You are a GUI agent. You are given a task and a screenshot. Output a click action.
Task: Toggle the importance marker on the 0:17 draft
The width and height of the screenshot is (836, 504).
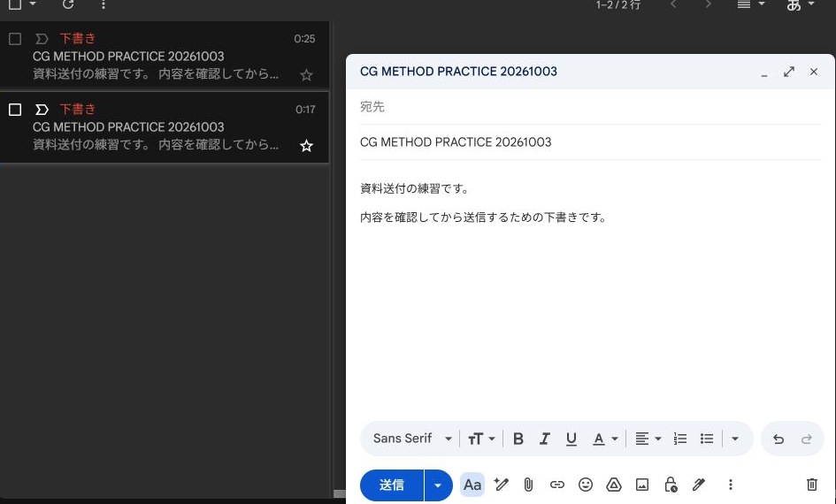[x=42, y=110]
